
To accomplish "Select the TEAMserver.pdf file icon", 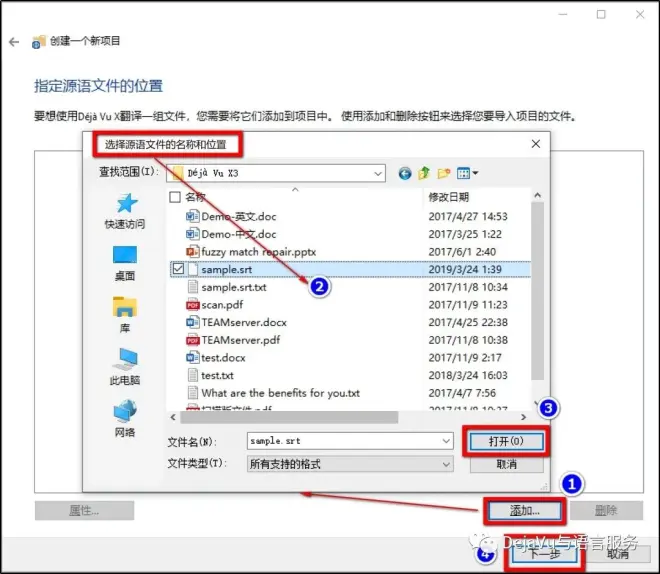I will point(192,340).
